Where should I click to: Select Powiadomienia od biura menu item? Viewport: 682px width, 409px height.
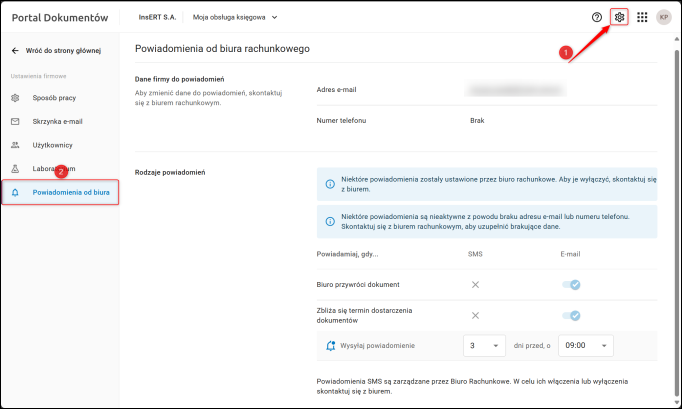point(70,192)
